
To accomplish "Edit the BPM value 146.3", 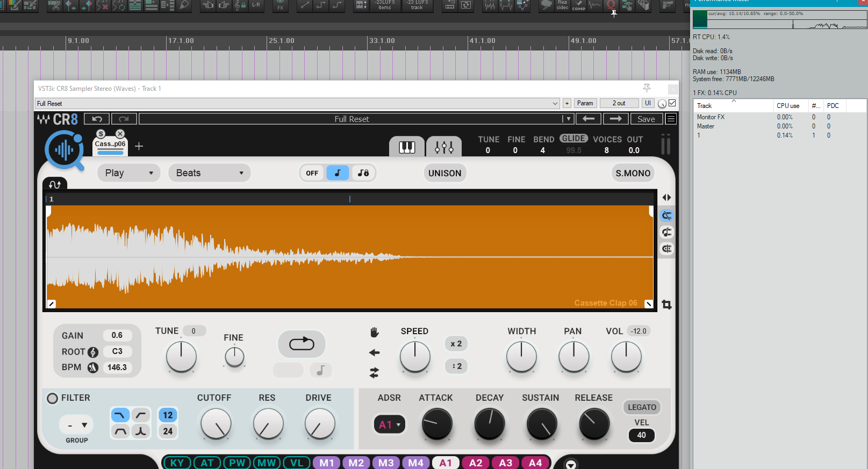I will click(117, 367).
